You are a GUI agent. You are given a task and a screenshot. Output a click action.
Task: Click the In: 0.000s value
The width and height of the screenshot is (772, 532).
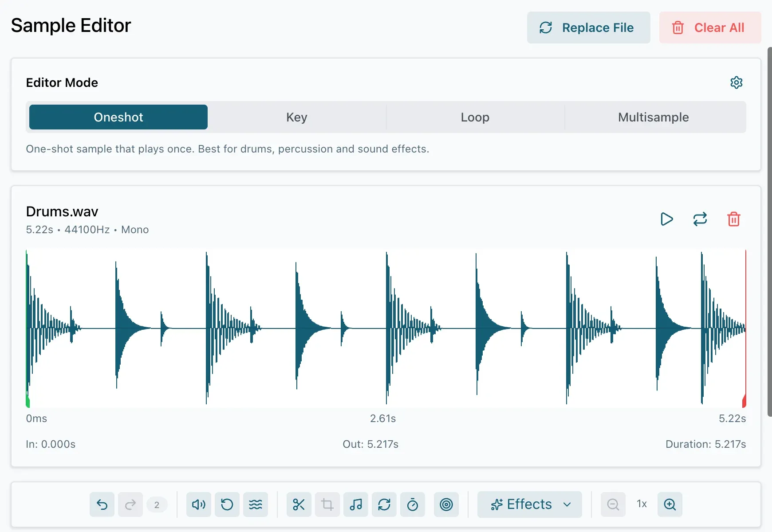51,444
